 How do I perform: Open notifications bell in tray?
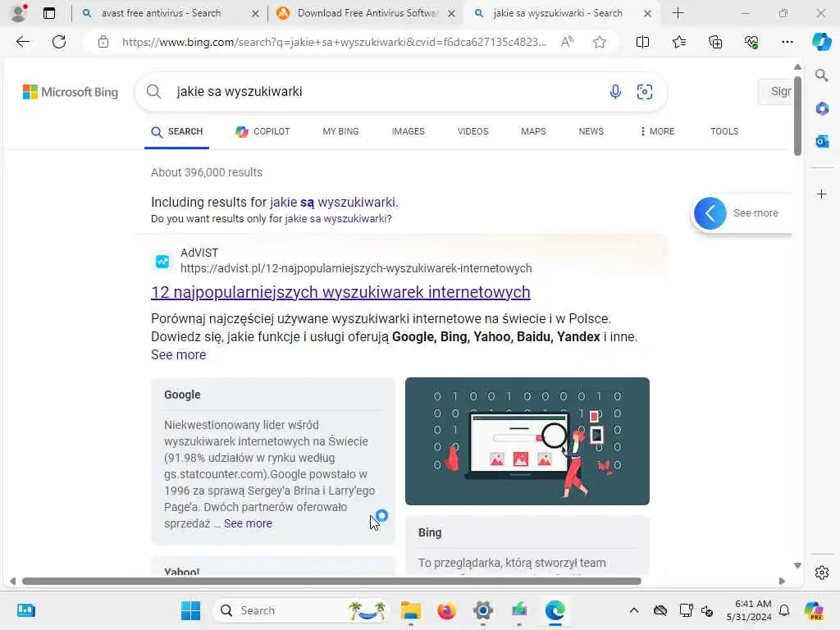click(x=784, y=610)
